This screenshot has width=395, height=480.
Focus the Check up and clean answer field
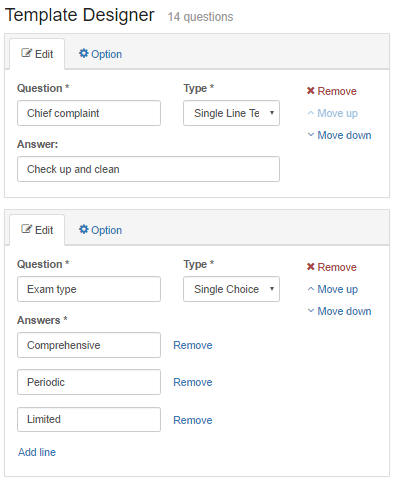pyautogui.click(x=148, y=169)
